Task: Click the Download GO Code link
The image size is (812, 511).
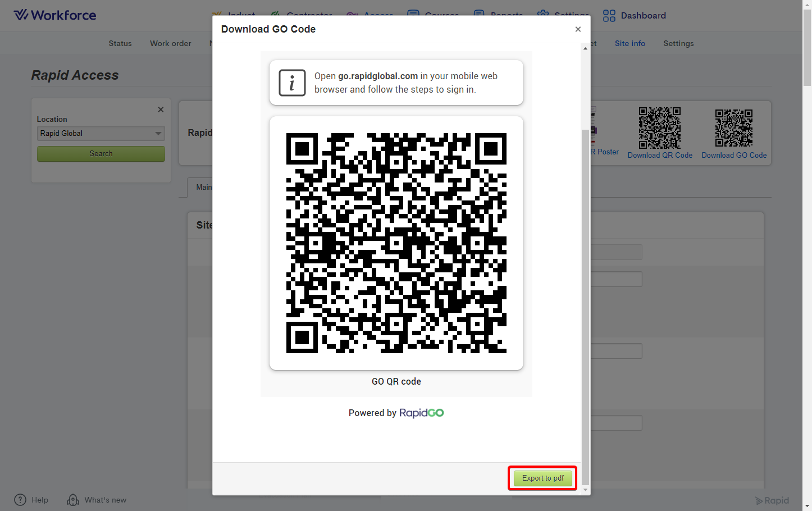Action: [x=734, y=156]
